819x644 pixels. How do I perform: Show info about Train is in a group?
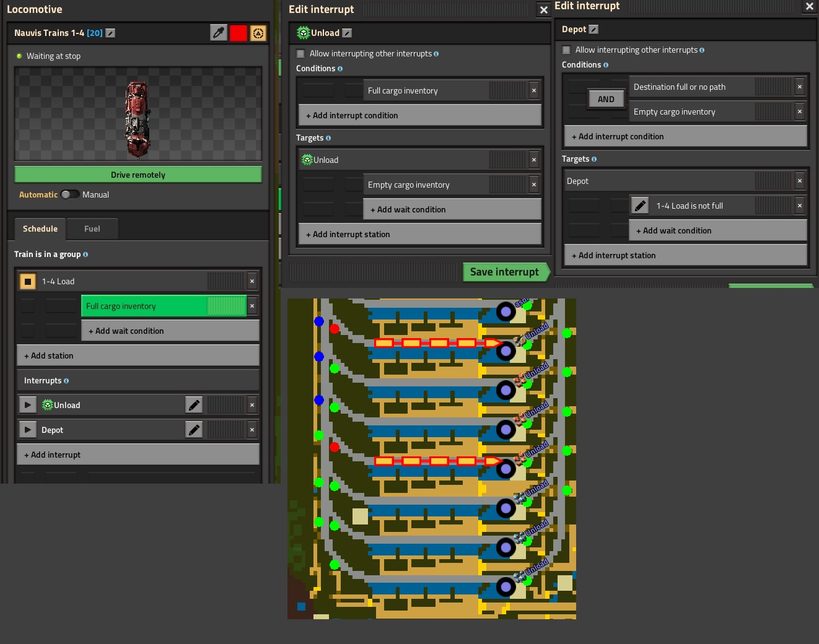point(85,255)
